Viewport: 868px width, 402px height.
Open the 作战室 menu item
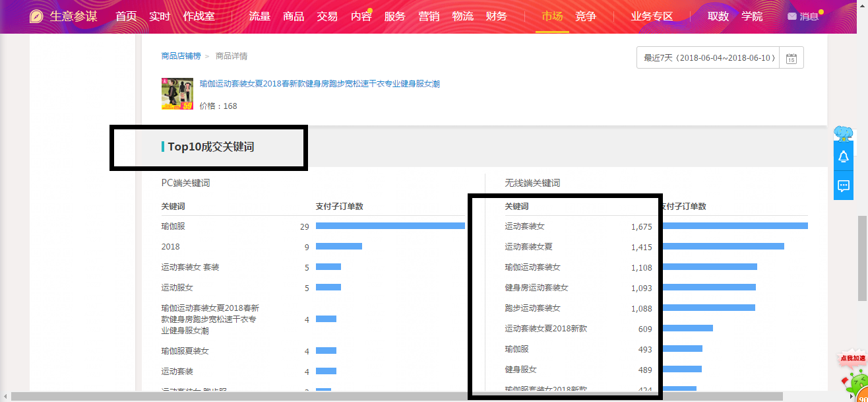pyautogui.click(x=199, y=17)
